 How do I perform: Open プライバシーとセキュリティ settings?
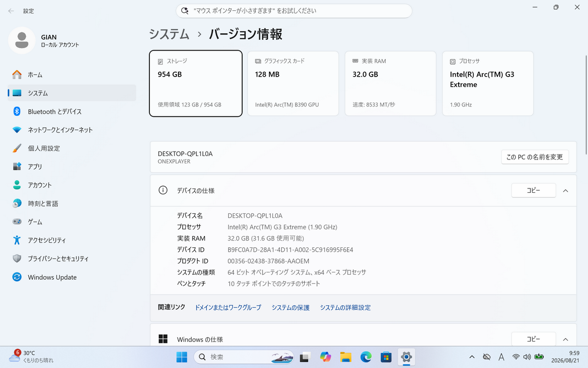point(72,259)
